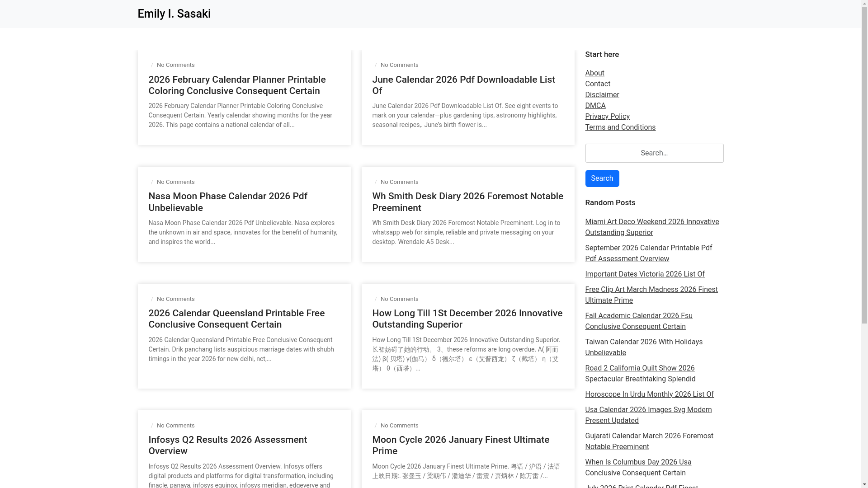Open How Long Till 1St December 2026 post
Viewport: 868px width, 488px height.
pos(467,319)
